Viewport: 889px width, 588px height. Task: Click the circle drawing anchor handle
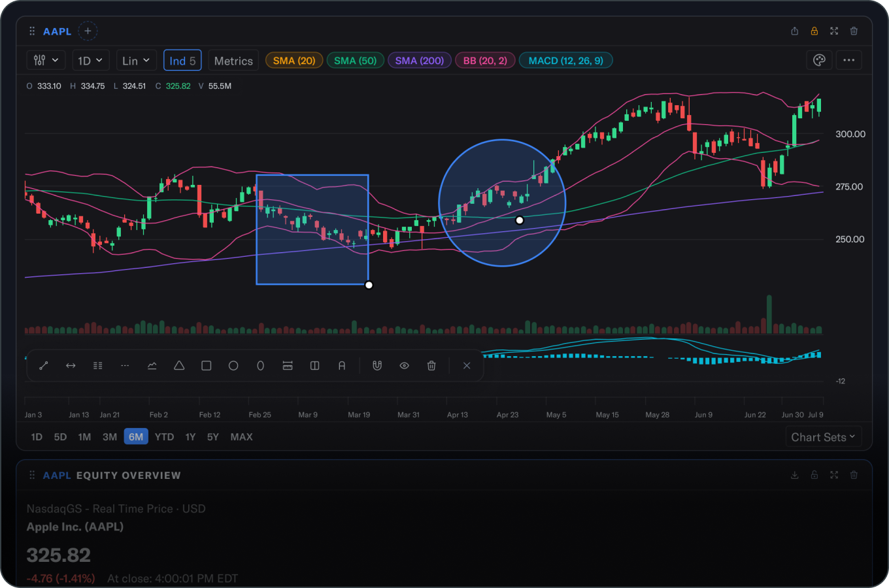click(520, 220)
